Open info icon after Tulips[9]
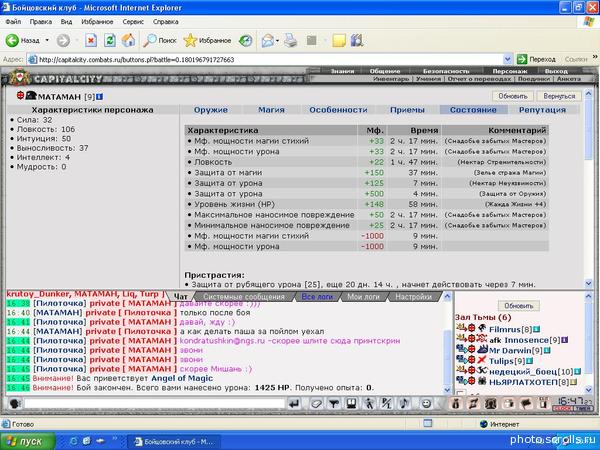This screenshot has height=450, width=600. (x=529, y=361)
